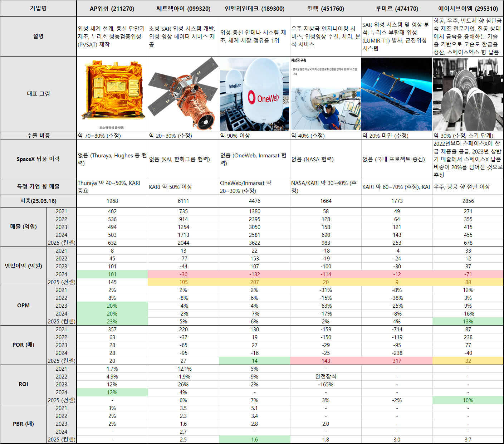This screenshot has width=504, height=444.
Task: Select 컨텍 2024 revenue 690
Action: tap(326, 235)
